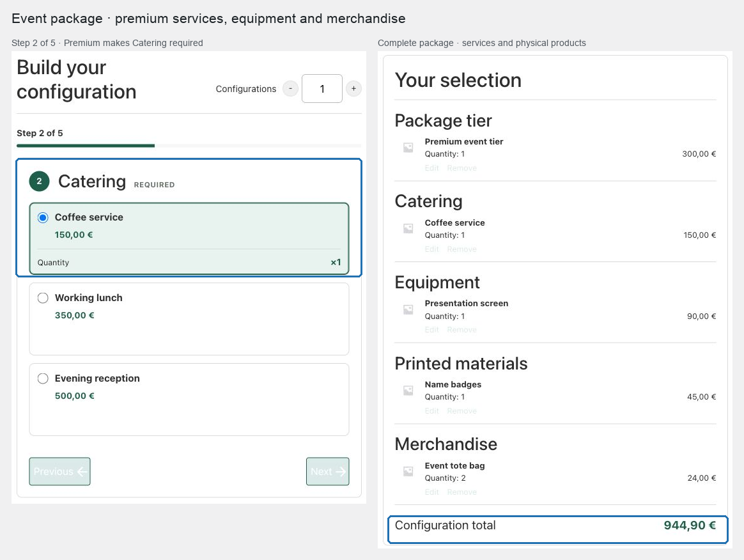The width and height of the screenshot is (744, 560).
Task: Click the Presentation screen item name
Action: coord(467,303)
